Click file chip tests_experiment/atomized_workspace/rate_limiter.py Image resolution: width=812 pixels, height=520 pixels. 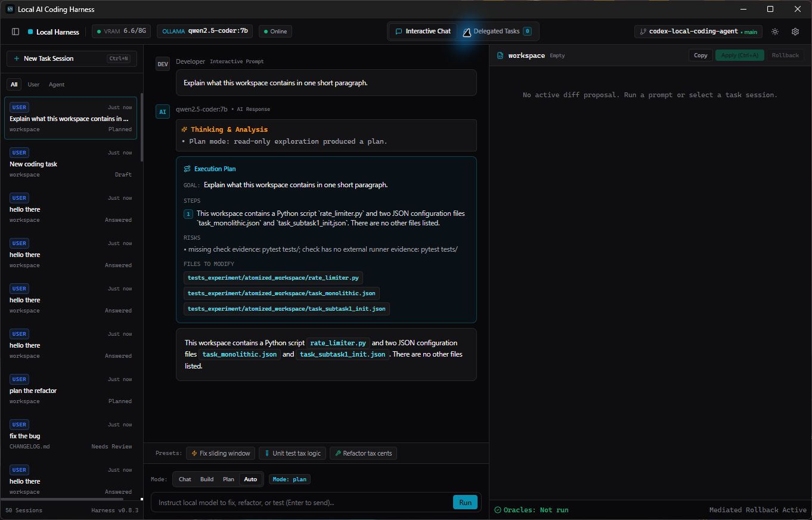(273, 278)
